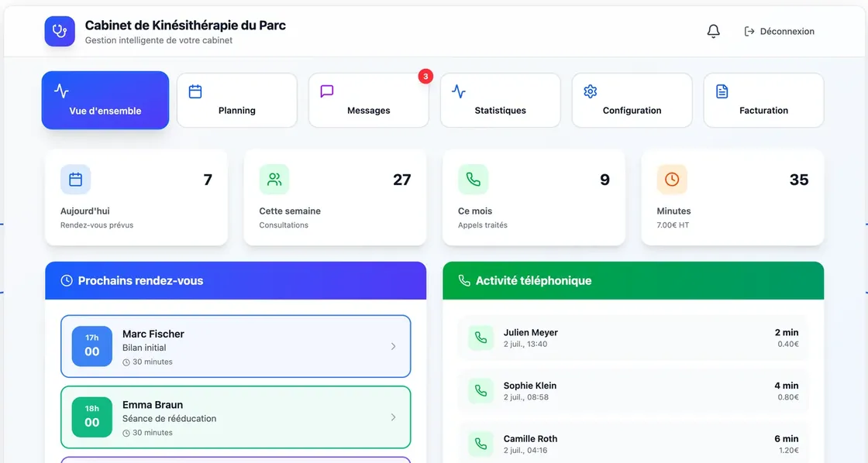Switch to the Facturation tab

[764, 100]
